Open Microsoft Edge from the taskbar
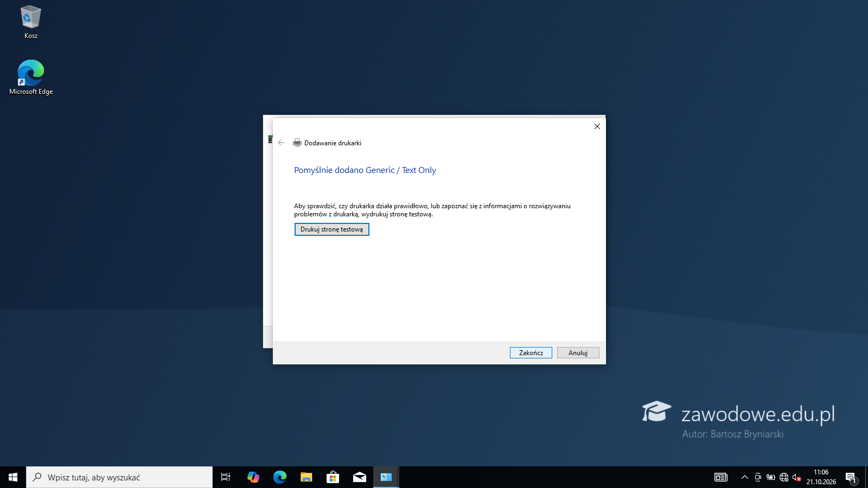Image resolution: width=868 pixels, height=488 pixels. click(x=279, y=477)
